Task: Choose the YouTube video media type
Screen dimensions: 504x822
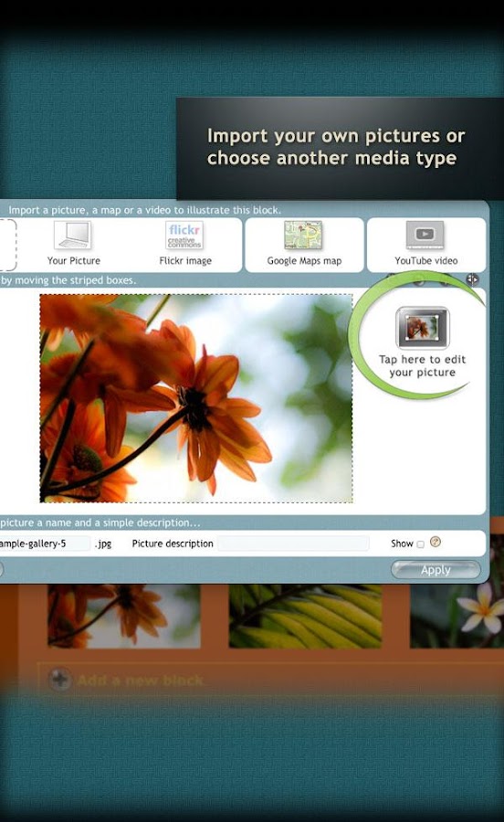Action: (x=426, y=245)
